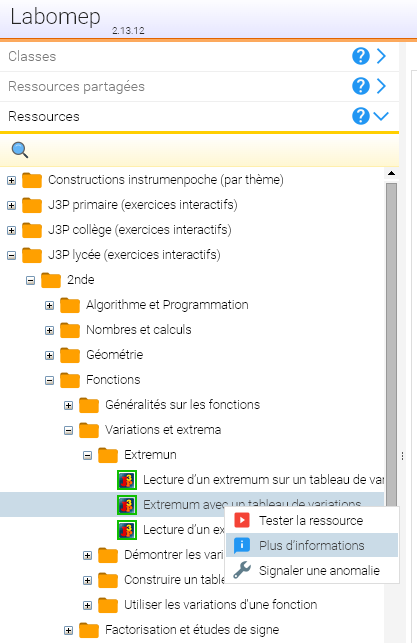Click the magnifying glass search icon
417x643 pixels.
point(20,150)
